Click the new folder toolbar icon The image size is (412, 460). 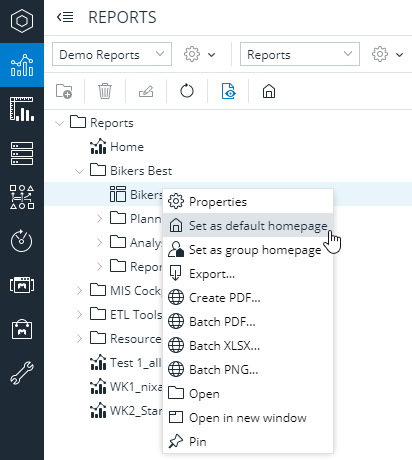[x=64, y=91]
